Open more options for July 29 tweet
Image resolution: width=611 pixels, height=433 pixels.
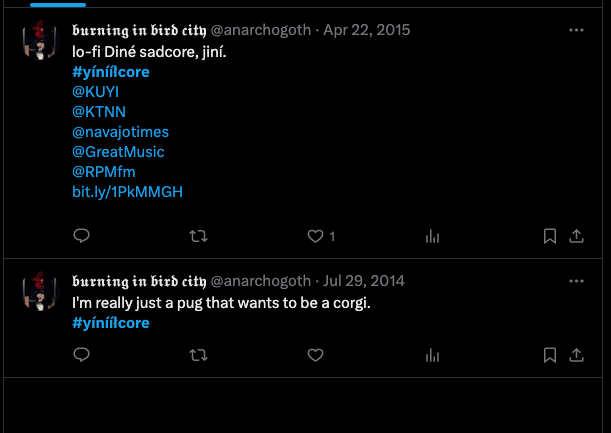[x=576, y=281]
